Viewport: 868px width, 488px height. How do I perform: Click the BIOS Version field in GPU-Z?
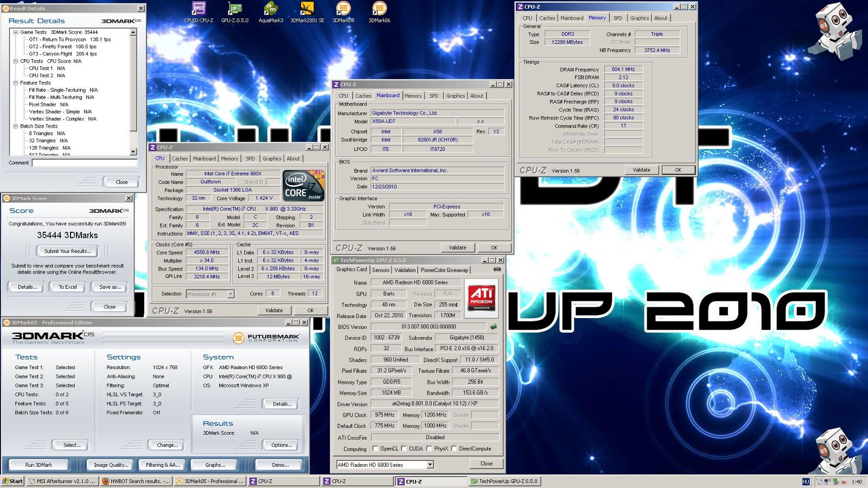429,327
